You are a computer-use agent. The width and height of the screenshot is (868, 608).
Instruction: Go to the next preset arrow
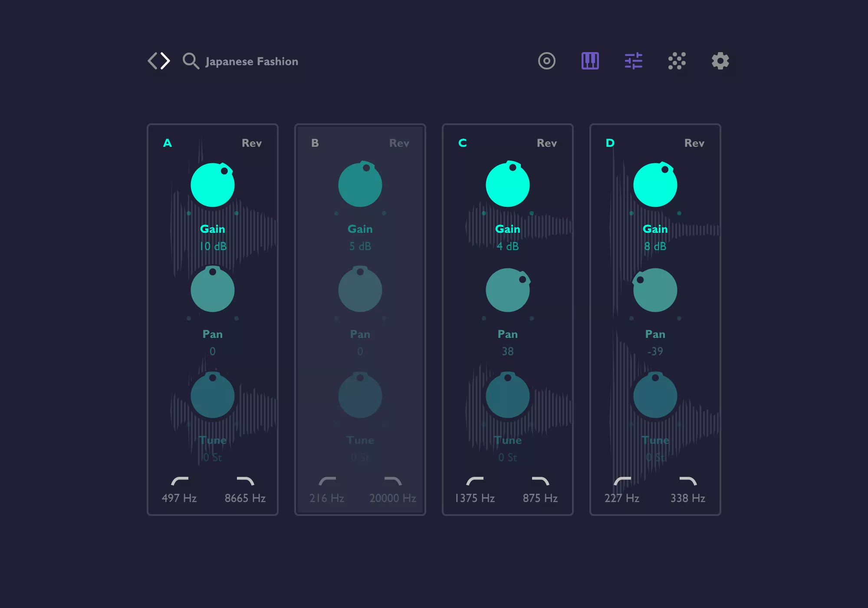165,61
